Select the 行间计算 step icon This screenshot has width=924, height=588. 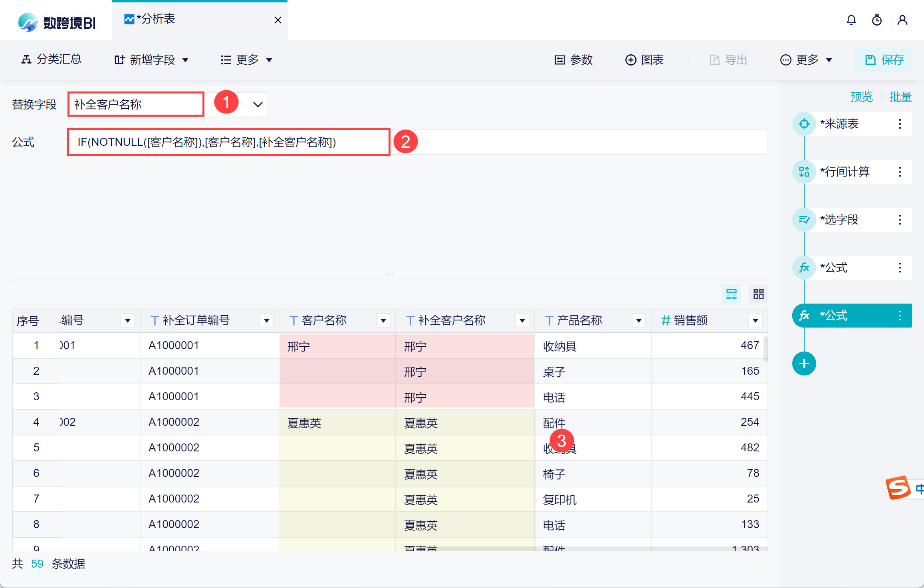coord(804,172)
